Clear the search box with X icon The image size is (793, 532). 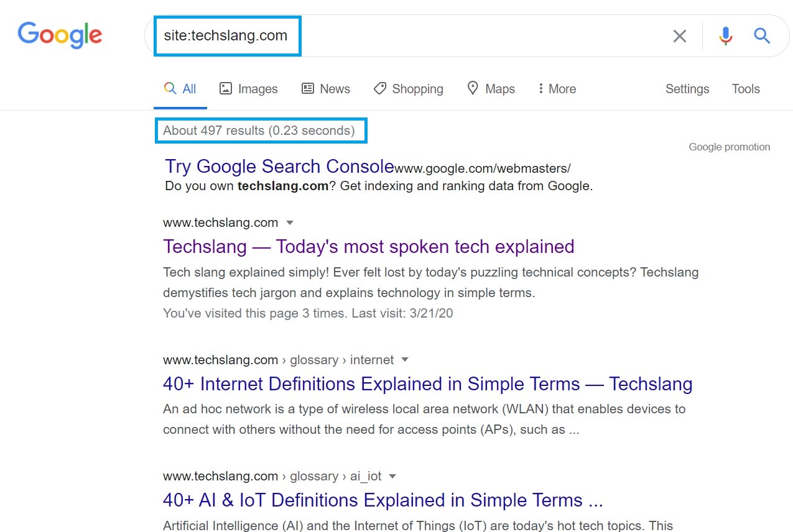point(680,36)
